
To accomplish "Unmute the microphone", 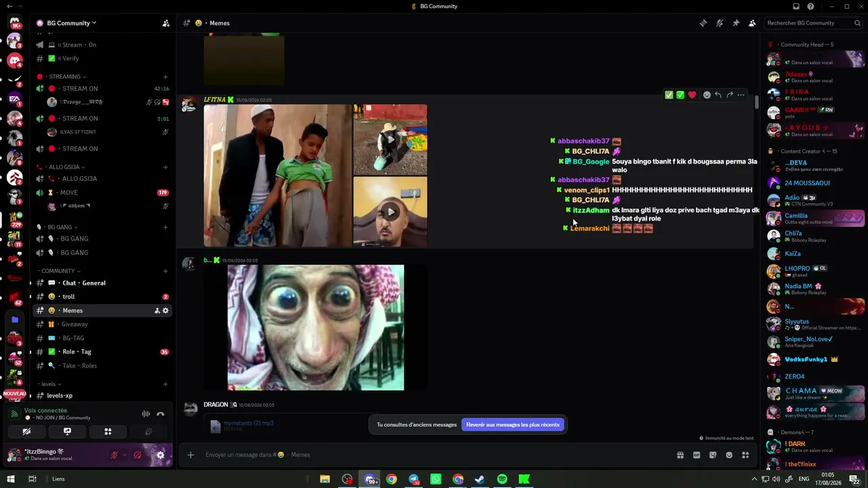I will point(115,455).
